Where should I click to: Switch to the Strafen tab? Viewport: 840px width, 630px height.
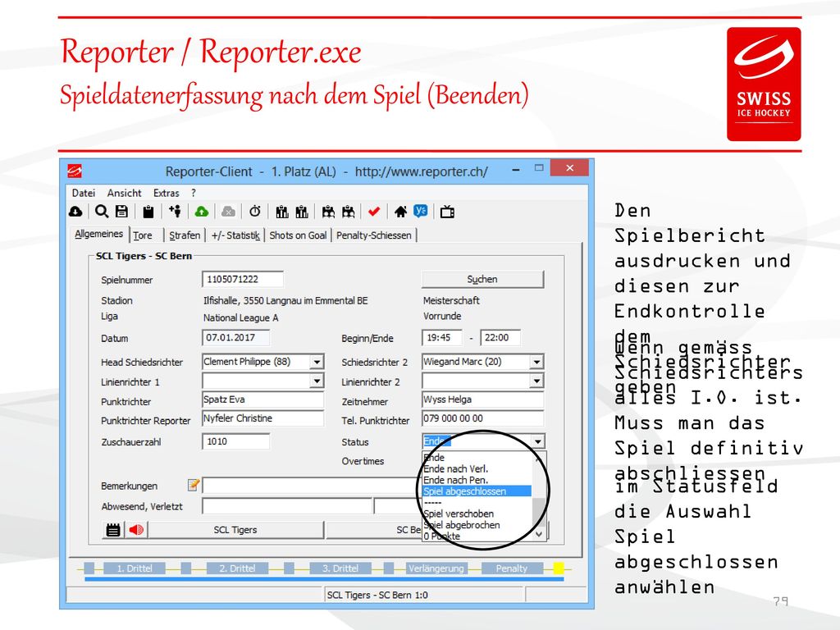(185, 235)
